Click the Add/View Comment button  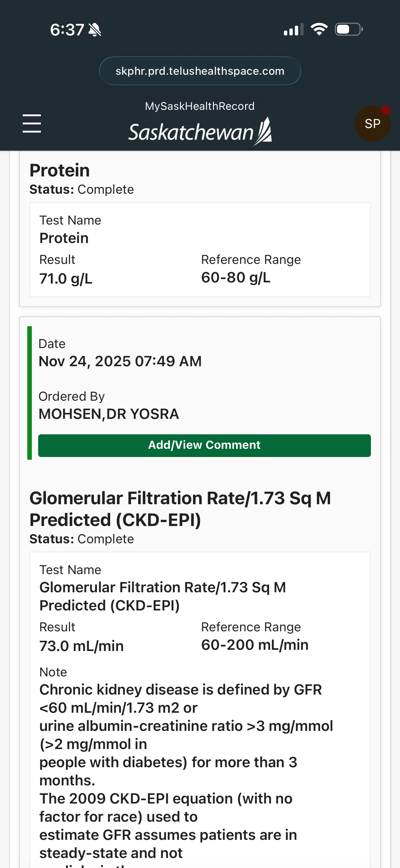coord(204,446)
